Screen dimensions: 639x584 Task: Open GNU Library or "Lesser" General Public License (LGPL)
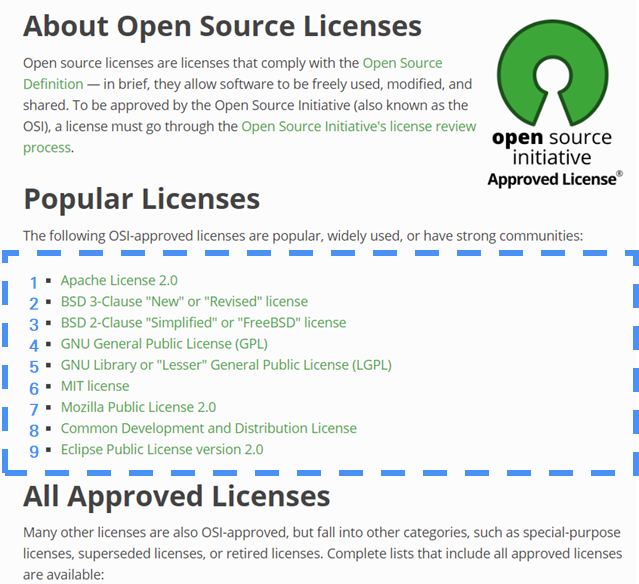(x=226, y=365)
